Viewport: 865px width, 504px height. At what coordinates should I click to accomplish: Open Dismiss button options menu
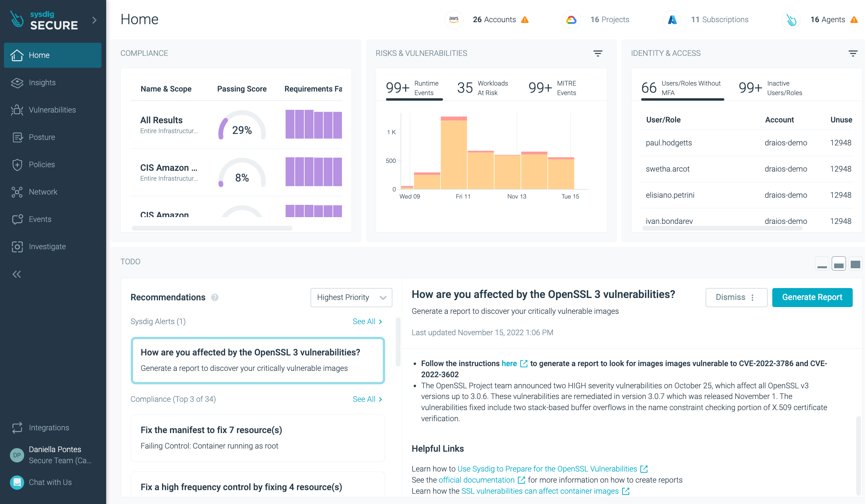click(752, 297)
